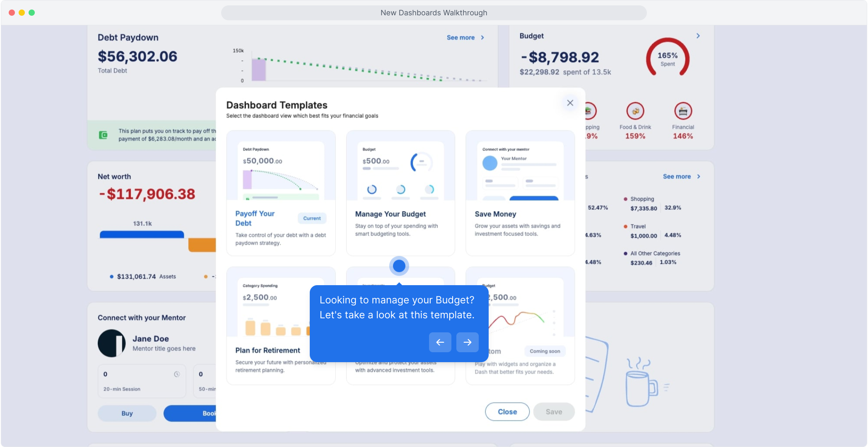Click the Manage Your Budget heading
The image size is (868, 447).
tap(390, 214)
